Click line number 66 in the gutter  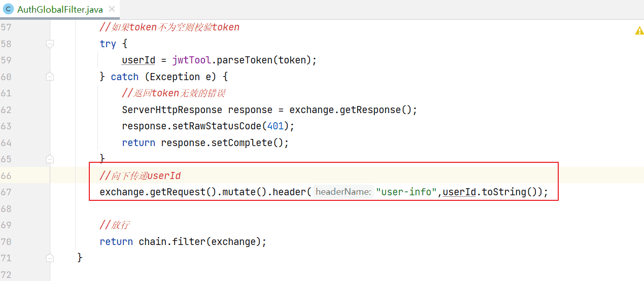[6, 175]
